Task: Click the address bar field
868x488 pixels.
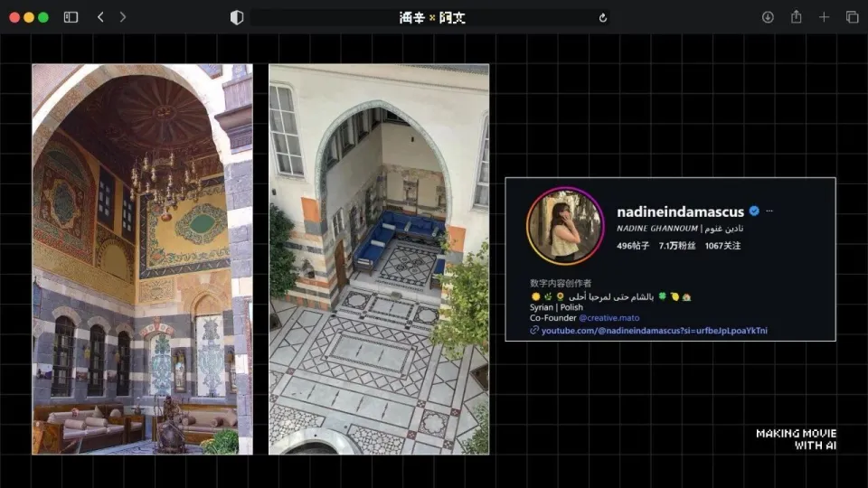Action: [431, 17]
